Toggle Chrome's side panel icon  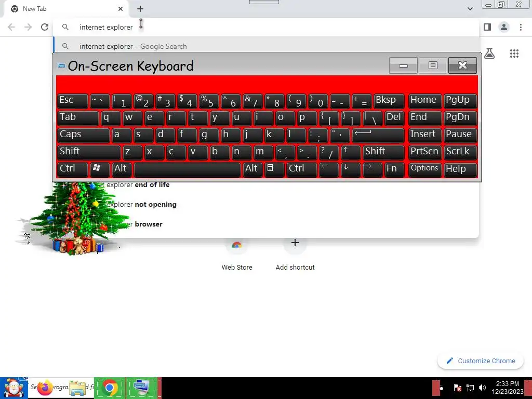[x=487, y=27]
